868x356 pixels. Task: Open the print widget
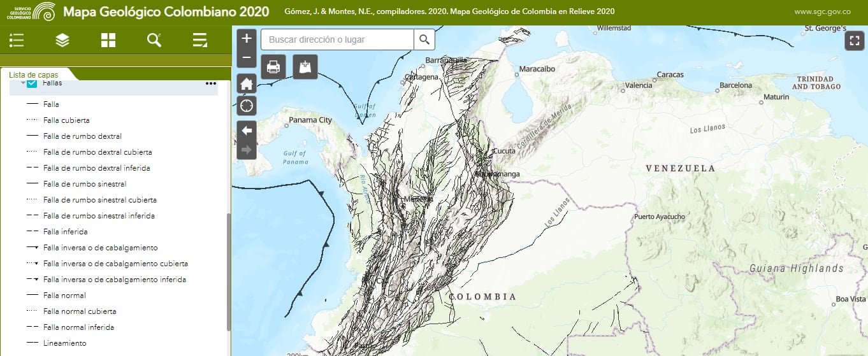click(273, 66)
